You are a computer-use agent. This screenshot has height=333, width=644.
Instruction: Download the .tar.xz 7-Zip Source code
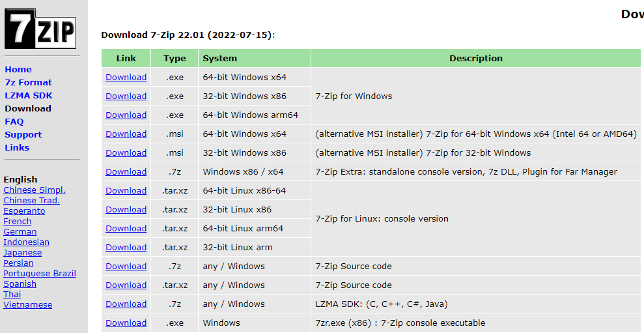point(126,285)
